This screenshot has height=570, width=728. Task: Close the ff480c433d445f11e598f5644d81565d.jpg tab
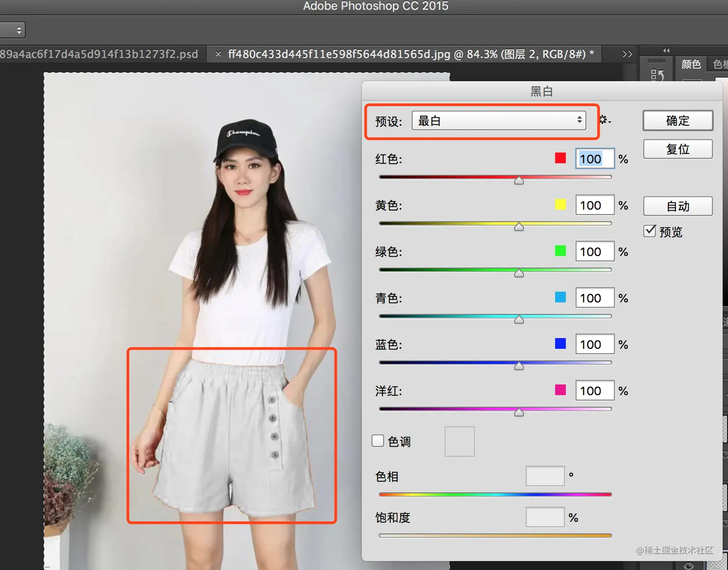(x=218, y=54)
